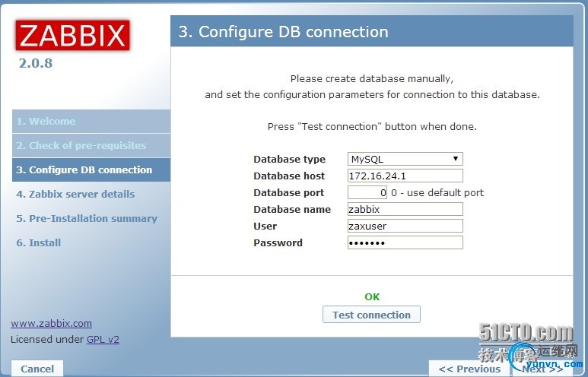Go back with the Previous button
This screenshot has height=377, width=588.
[x=469, y=369]
